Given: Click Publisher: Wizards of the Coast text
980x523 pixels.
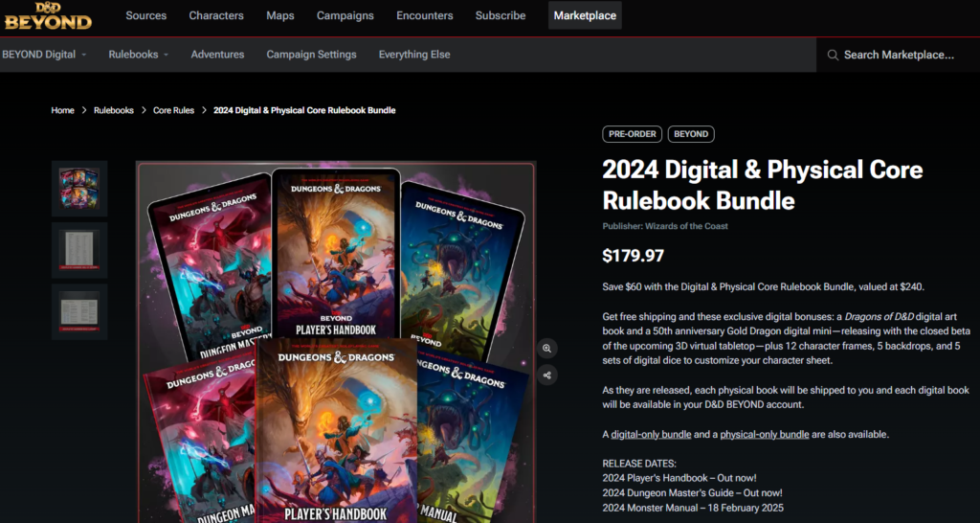Looking at the screenshot, I should pyautogui.click(x=665, y=226).
